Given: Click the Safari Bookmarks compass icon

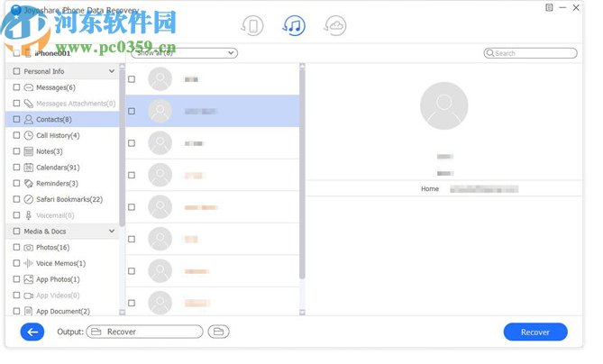Looking at the screenshot, I should coord(29,199).
